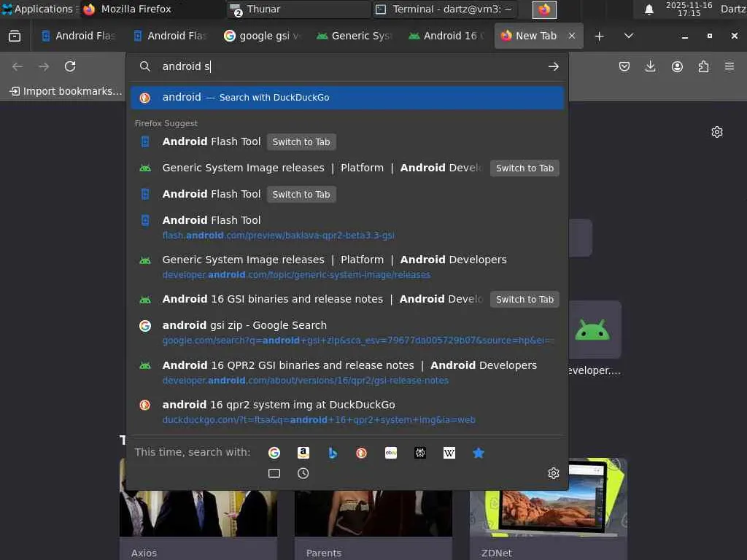Reload the current page

70,66
